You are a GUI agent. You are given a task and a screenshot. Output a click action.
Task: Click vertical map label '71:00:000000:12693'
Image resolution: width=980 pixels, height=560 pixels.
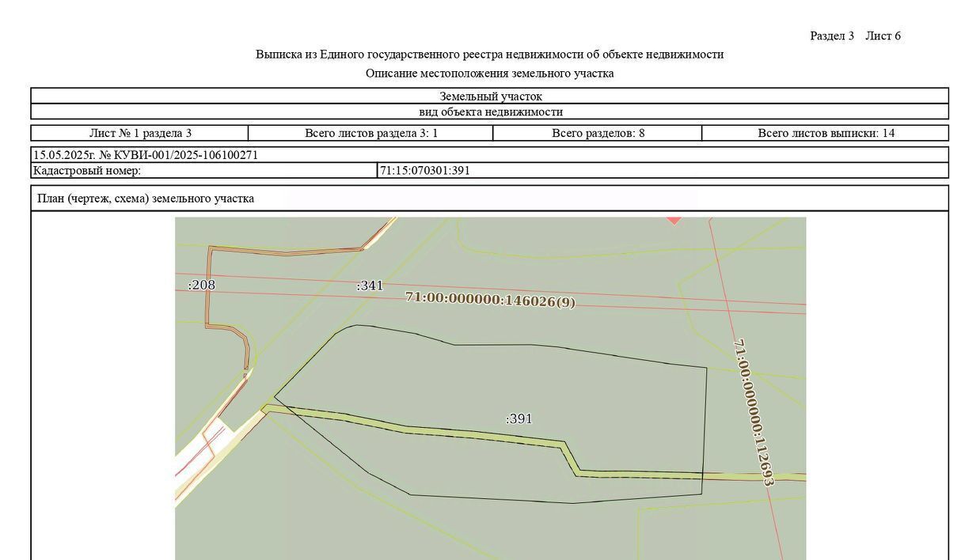click(754, 412)
